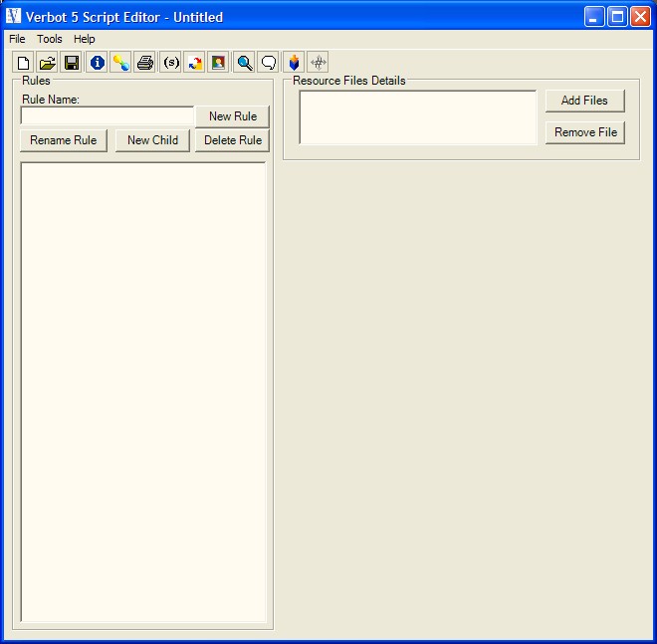The height and width of the screenshot is (644, 657).
Task: Print using the printer toolbar icon
Action: [x=145, y=63]
